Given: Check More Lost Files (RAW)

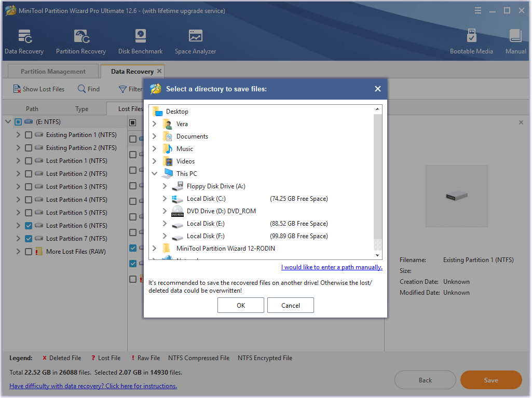Looking at the screenshot, I should coord(29,252).
